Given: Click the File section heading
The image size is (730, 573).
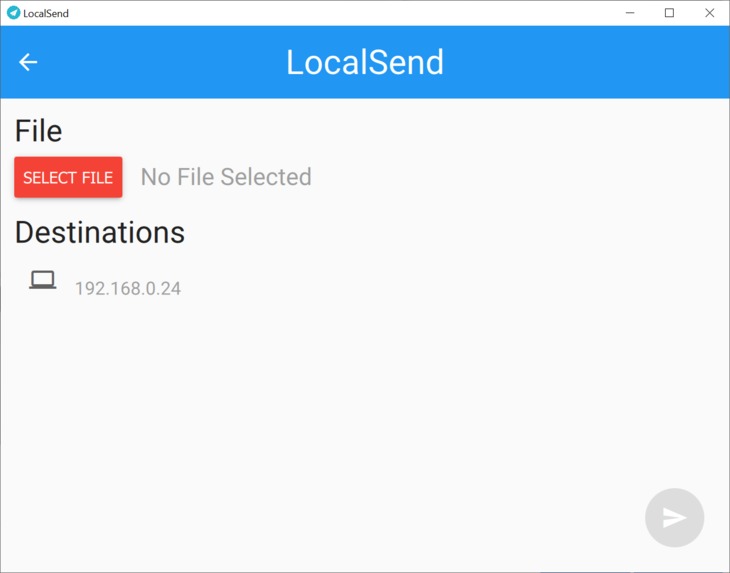Looking at the screenshot, I should pos(39,131).
